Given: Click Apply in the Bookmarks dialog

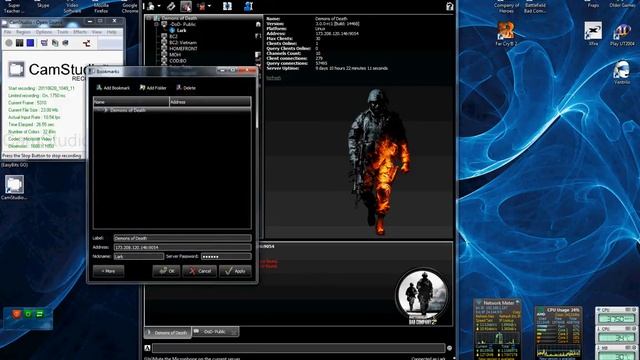Looking at the screenshot, I should pos(235,271).
